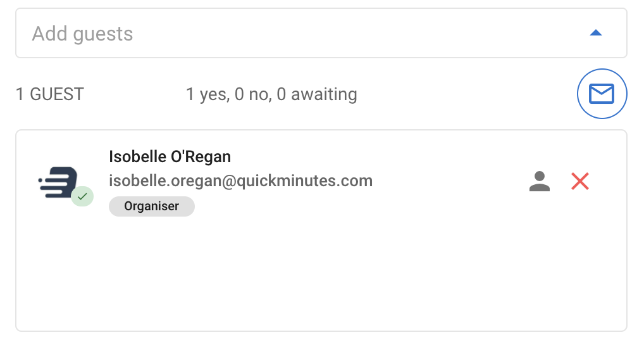Click the blue circular mail button

click(602, 94)
